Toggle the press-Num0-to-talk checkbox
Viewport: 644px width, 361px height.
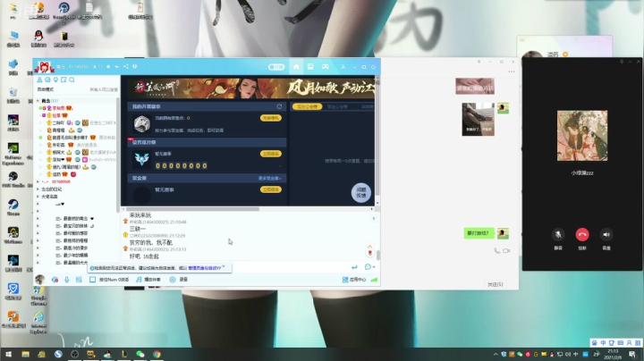pos(92,280)
